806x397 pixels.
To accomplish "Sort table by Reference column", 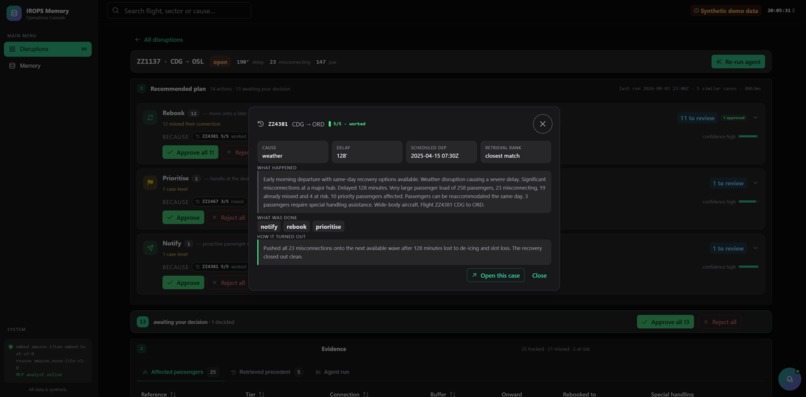I will (x=158, y=394).
